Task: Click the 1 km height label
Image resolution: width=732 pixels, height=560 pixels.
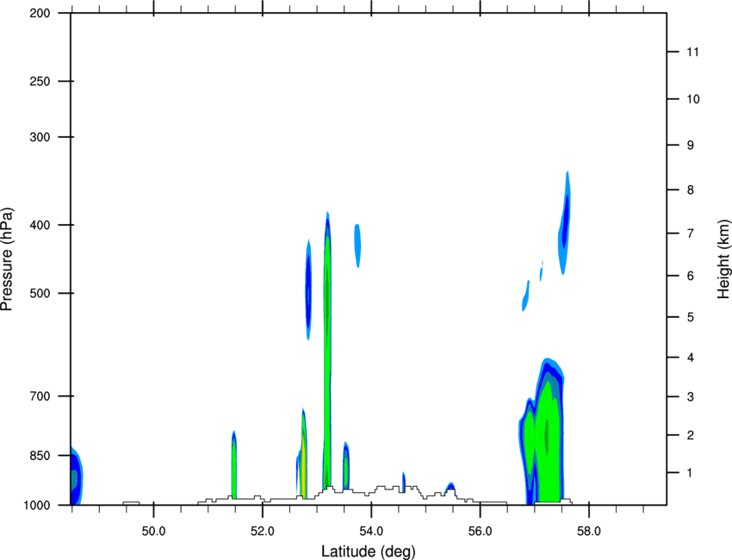Action: pos(691,473)
